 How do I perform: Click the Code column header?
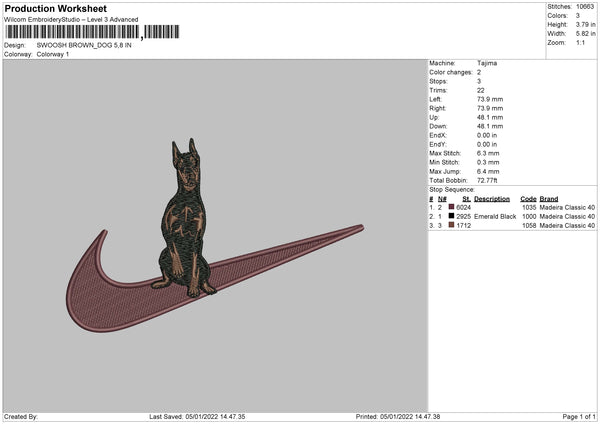point(528,199)
